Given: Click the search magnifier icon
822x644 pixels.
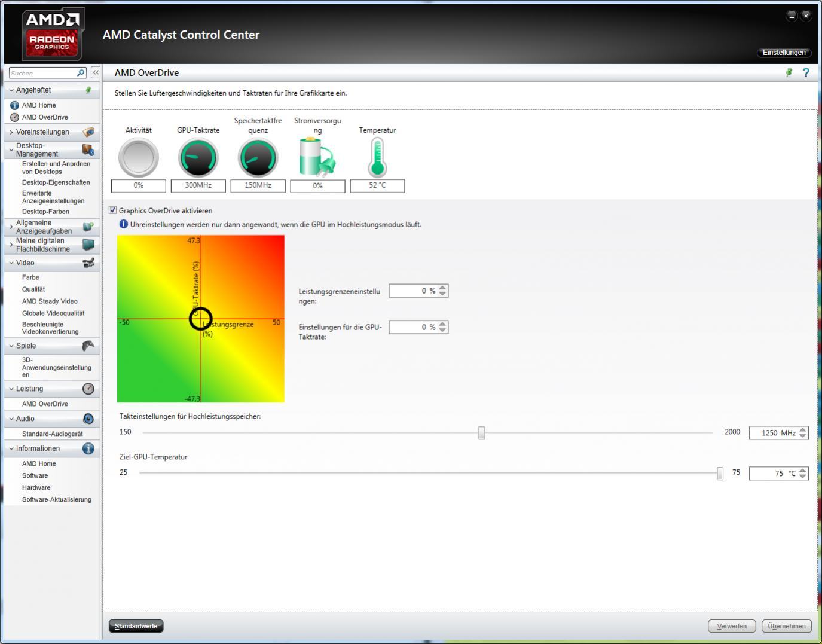Looking at the screenshot, I should click(81, 72).
